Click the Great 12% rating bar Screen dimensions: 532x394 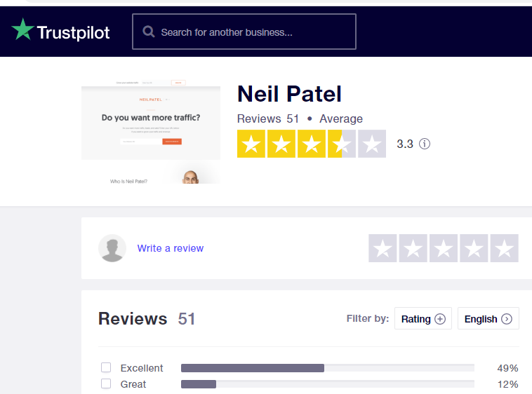(327, 384)
